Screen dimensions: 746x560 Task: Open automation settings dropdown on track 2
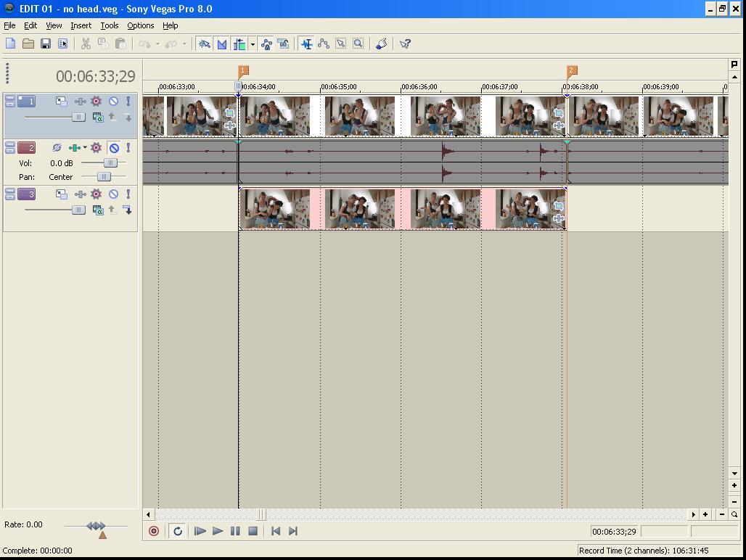(85, 148)
